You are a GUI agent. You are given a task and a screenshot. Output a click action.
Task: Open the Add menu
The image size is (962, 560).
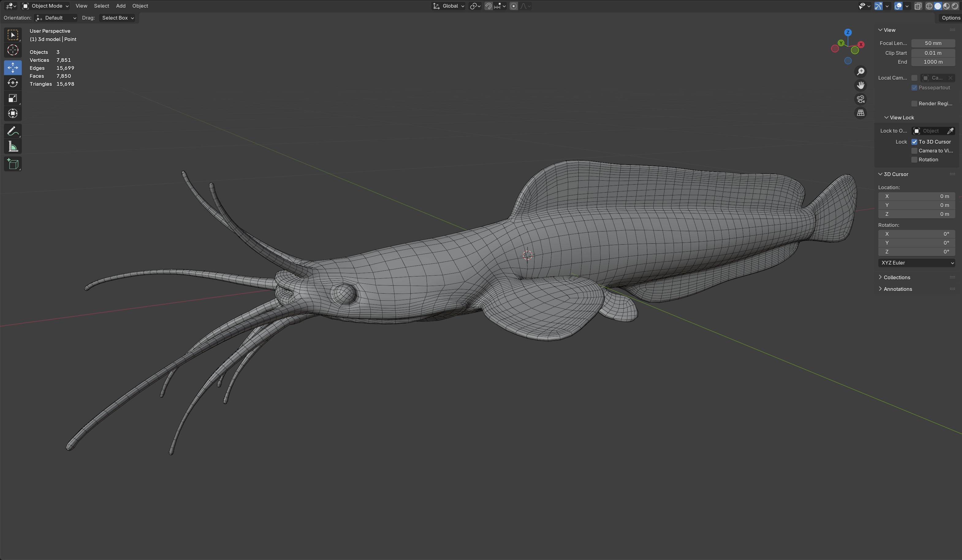coord(121,6)
